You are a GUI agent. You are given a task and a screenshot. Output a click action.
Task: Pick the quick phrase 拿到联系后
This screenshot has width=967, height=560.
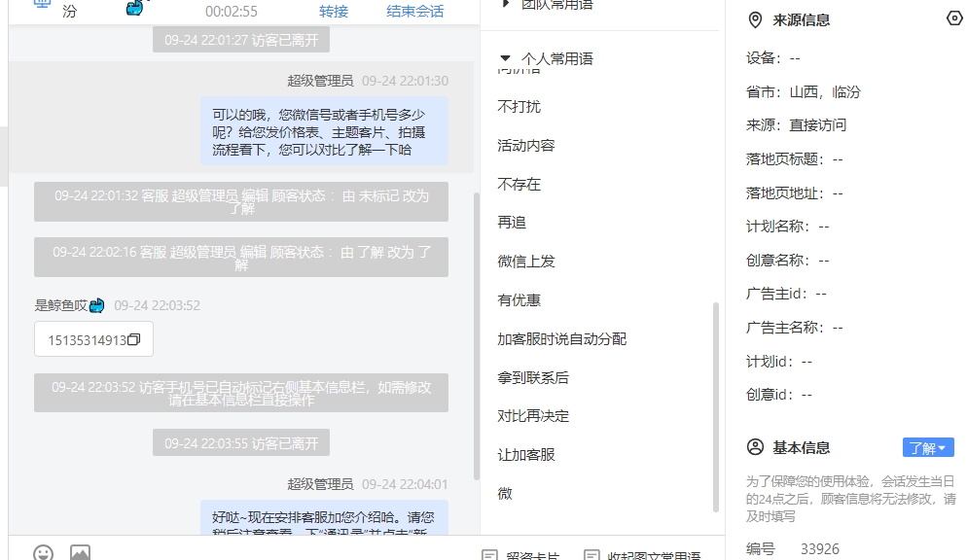[533, 377]
